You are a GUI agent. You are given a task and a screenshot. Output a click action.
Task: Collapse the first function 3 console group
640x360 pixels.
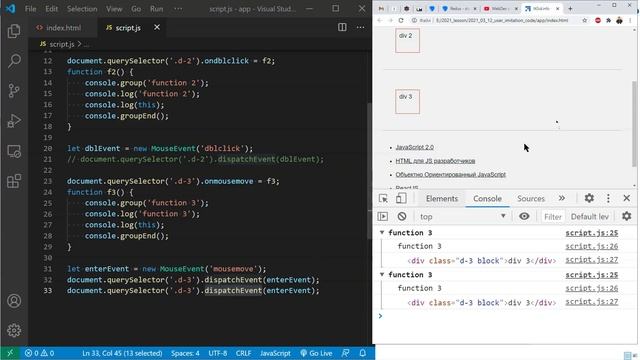click(x=382, y=233)
